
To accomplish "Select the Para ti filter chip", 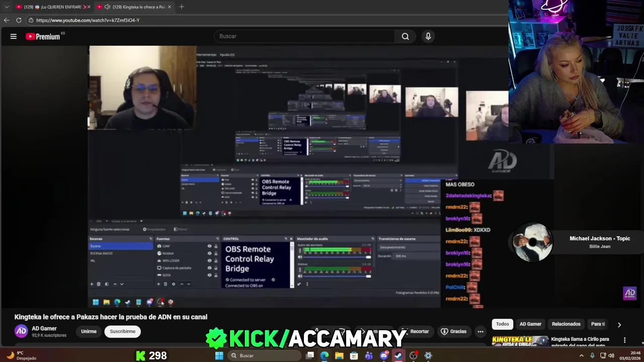I will 598,324.
